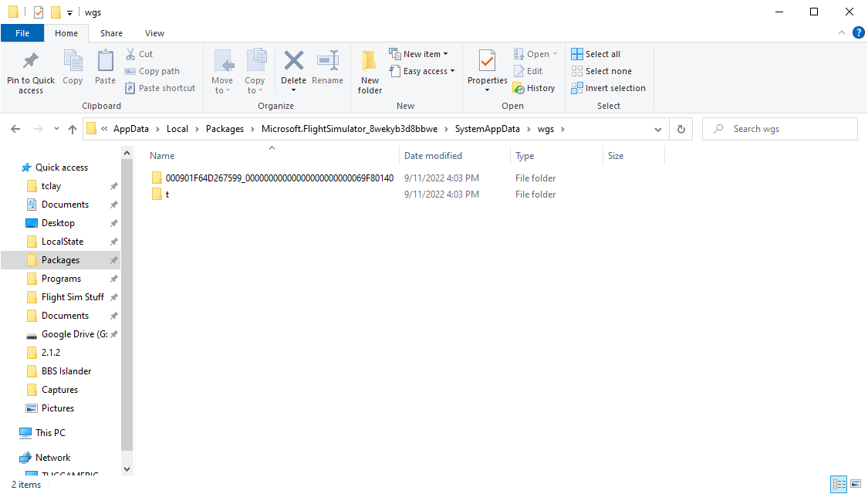Click the Delete icon in ribbon
Viewport: 868px width, 494px height.
click(293, 62)
